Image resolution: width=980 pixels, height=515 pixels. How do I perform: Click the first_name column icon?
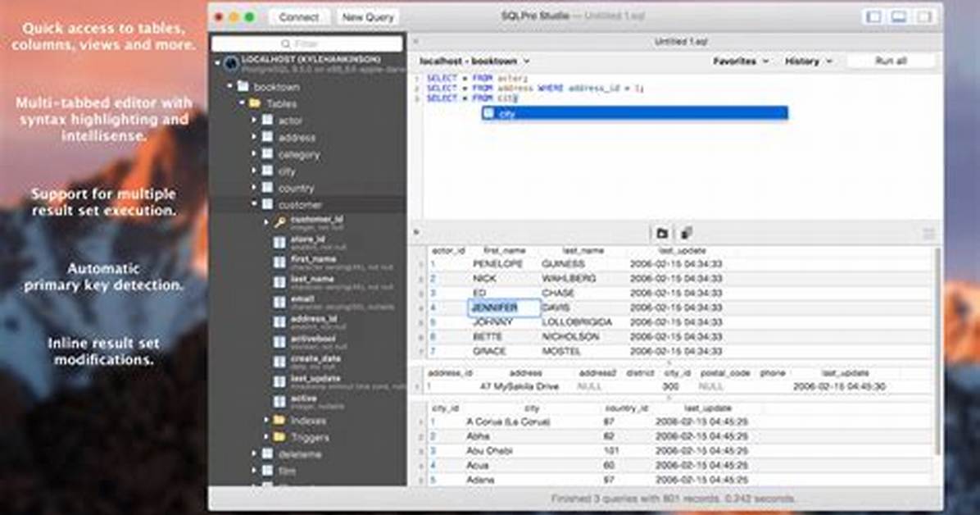pyautogui.click(x=279, y=262)
